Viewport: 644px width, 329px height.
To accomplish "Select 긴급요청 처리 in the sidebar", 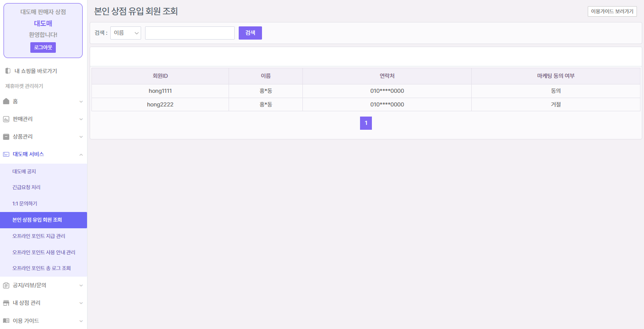I will point(26,187).
